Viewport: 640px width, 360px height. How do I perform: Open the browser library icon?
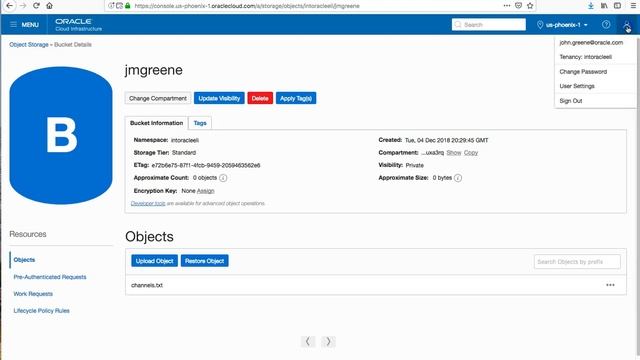[604, 6]
